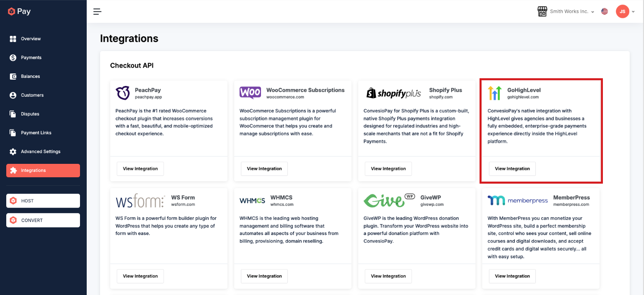The width and height of the screenshot is (644, 295).
Task: View Integration for WooCommerce Subscriptions
Action: point(264,169)
